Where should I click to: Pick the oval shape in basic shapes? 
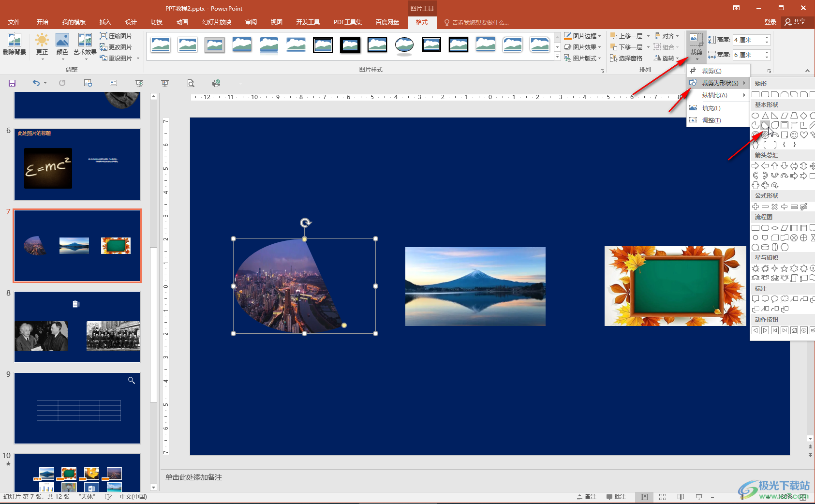pyautogui.click(x=756, y=116)
